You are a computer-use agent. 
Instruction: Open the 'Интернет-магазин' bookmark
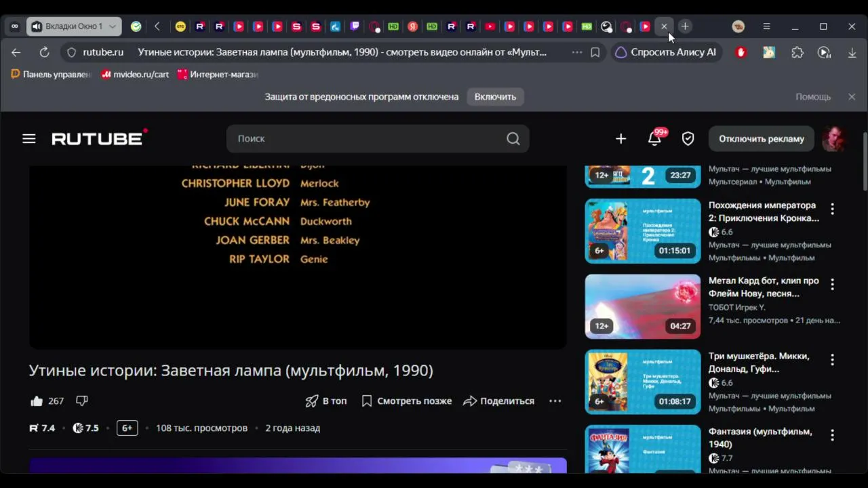218,75
